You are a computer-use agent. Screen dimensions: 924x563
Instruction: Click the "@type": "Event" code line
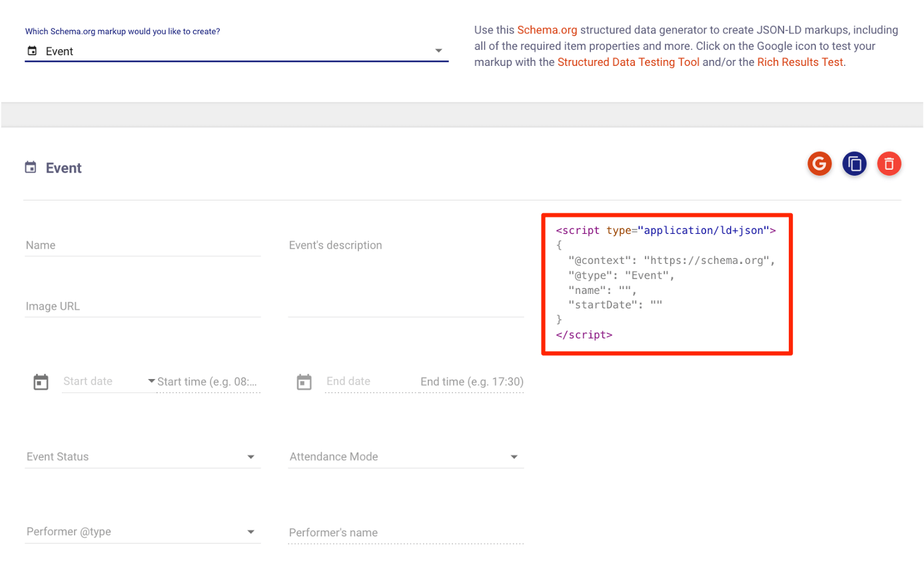(x=622, y=275)
